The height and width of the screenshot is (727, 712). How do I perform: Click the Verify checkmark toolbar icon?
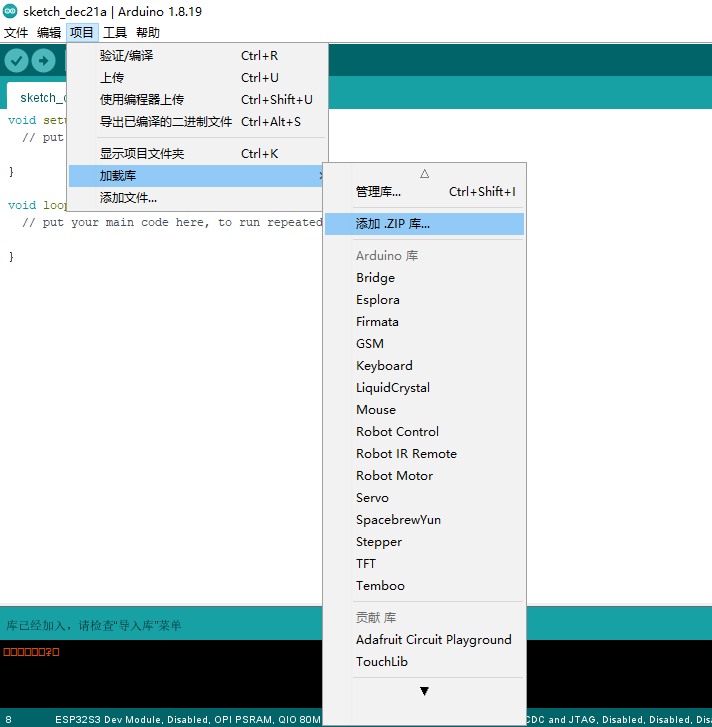16,61
